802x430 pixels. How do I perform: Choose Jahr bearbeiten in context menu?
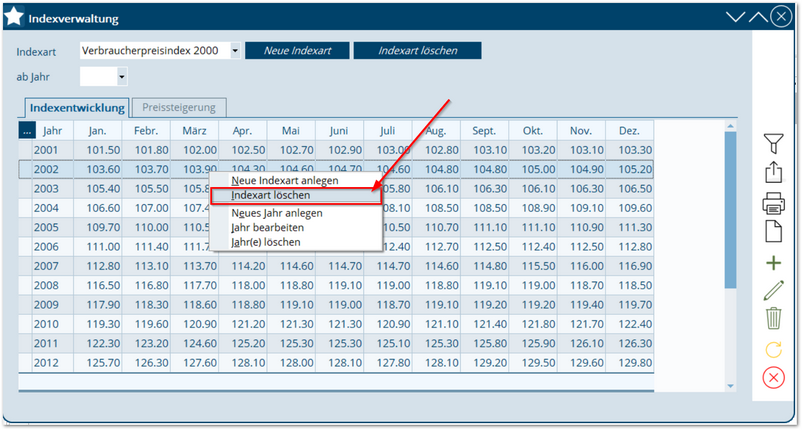click(267, 228)
